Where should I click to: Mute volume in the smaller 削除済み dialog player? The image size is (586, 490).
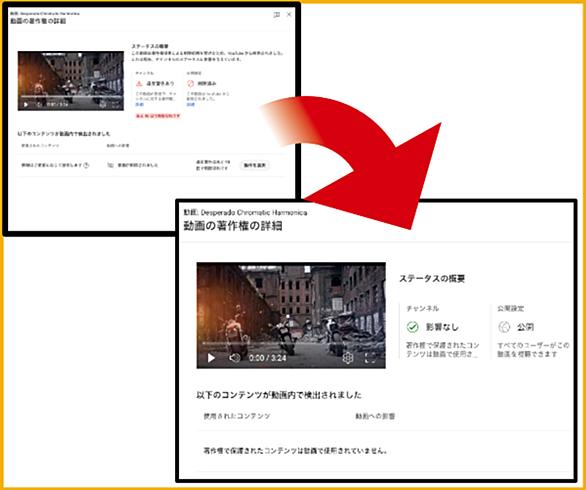tap(39, 105)
